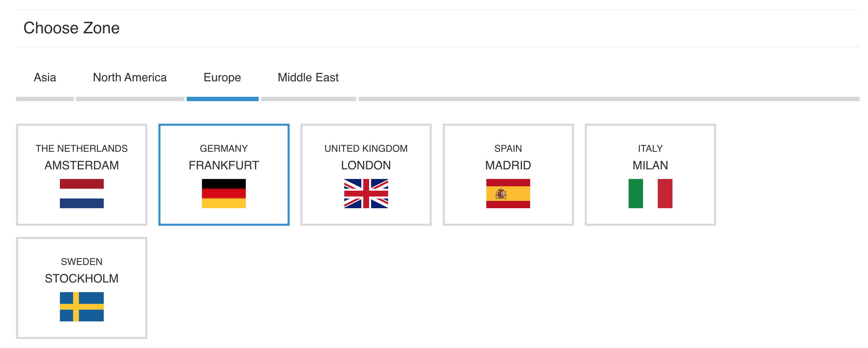Choose the MADRID zone label
This screenshot has height=348, width=868.
[508, 165]
